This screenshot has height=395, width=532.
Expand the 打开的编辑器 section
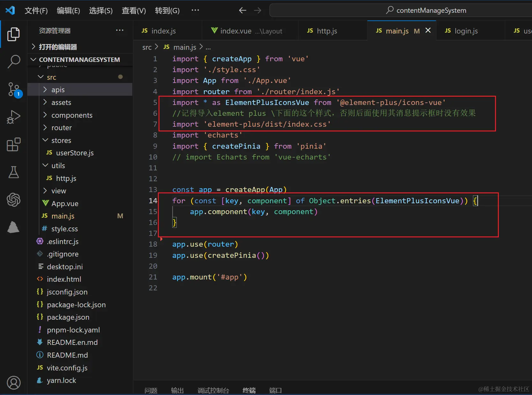click(58, 47)
